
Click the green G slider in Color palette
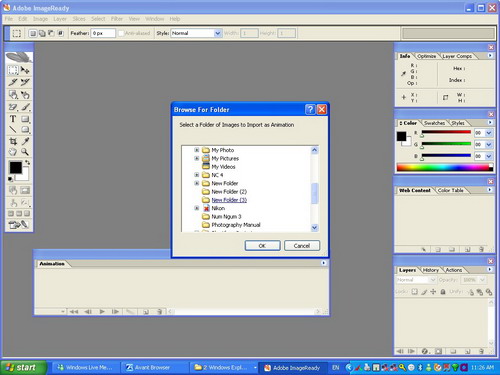point(446,144)
